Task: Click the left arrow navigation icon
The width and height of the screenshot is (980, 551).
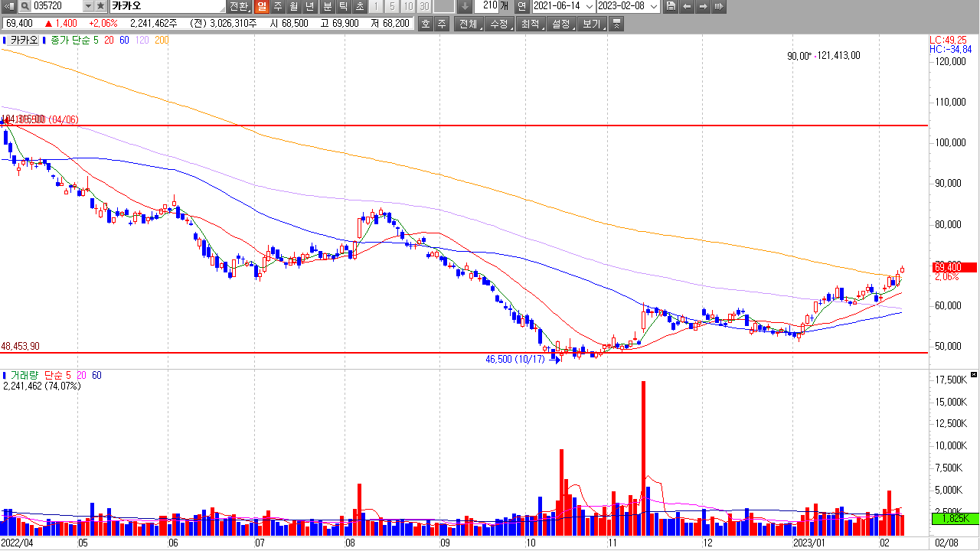Action: pyautogui.click(x=687, y=6)
